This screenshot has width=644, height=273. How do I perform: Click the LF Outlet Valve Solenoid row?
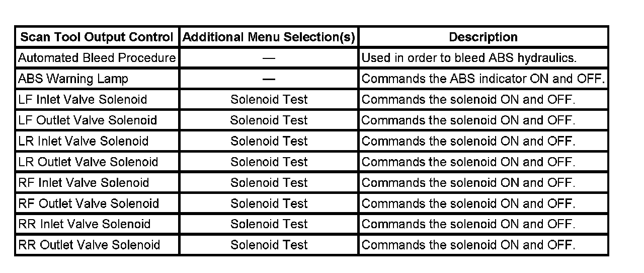[x=88, y=120]
